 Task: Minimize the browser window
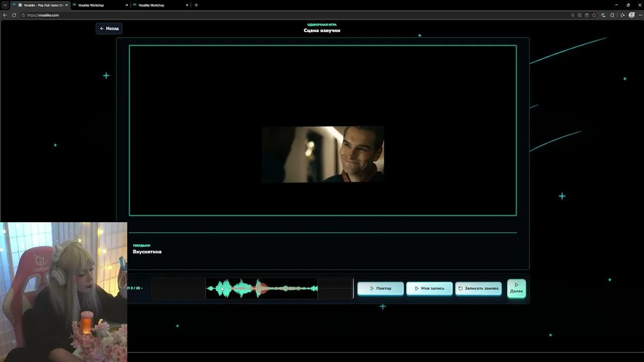616,5
